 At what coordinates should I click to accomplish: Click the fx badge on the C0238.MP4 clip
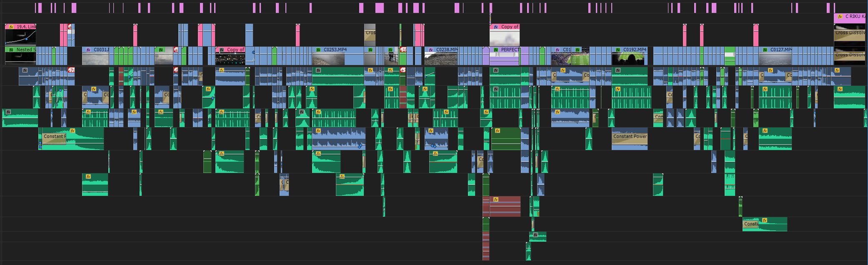[x=430, y=50]
